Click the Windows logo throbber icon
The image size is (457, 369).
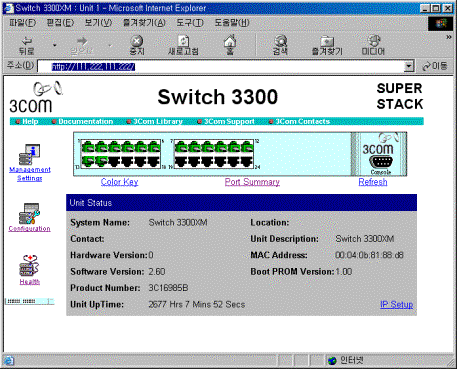click(x=440, y=23)
